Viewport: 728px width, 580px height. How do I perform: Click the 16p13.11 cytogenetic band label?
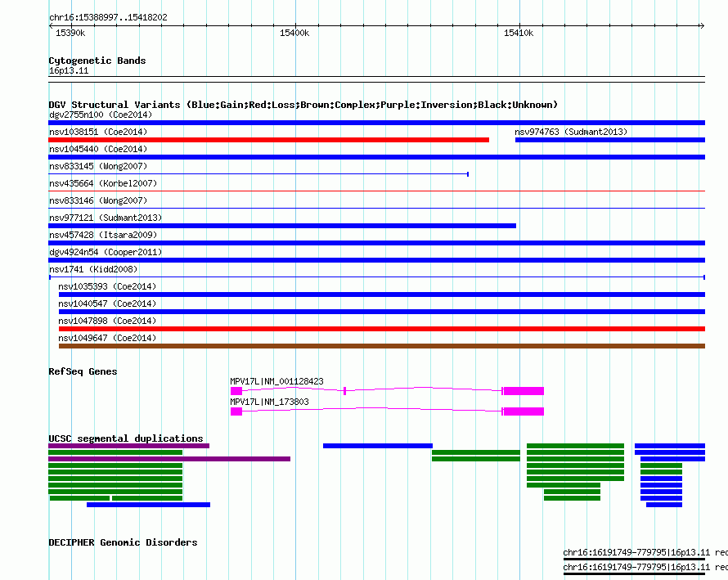[69, 70]
